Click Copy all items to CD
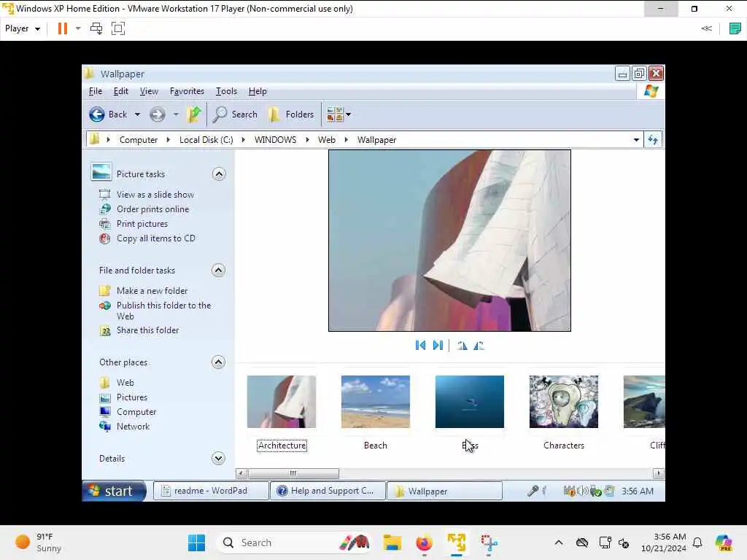Viewport: 747px width, 560px height. pyautogui.click(x=156, y=238)
